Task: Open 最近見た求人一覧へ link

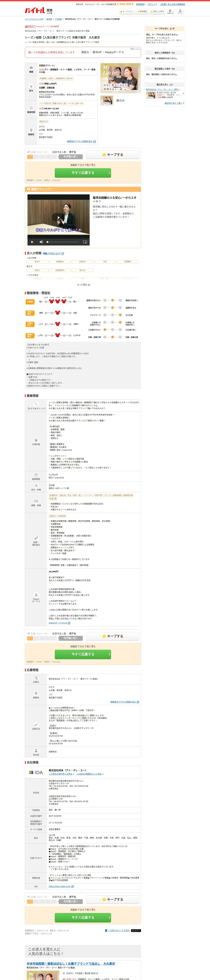Action: click(174, 103)
